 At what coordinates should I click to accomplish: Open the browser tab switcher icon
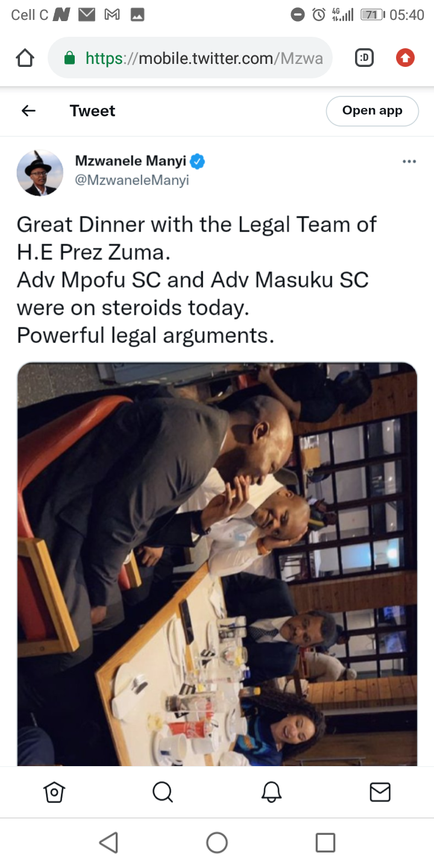[x=364, y=58]
